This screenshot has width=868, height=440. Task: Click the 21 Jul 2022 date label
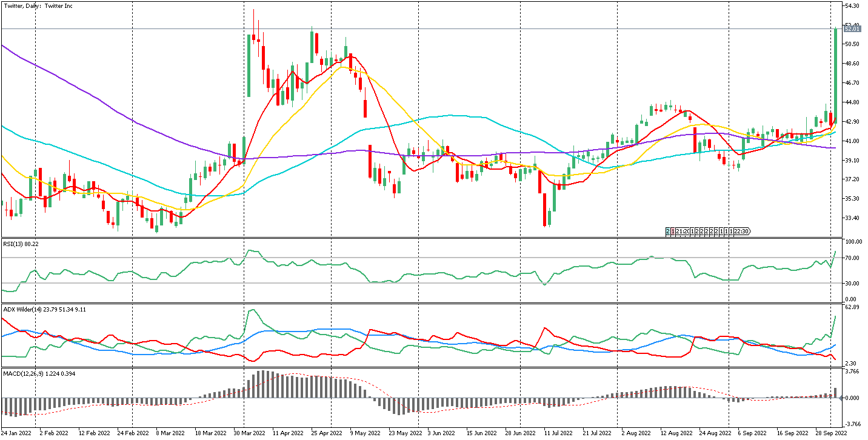[x=598, y=433]
